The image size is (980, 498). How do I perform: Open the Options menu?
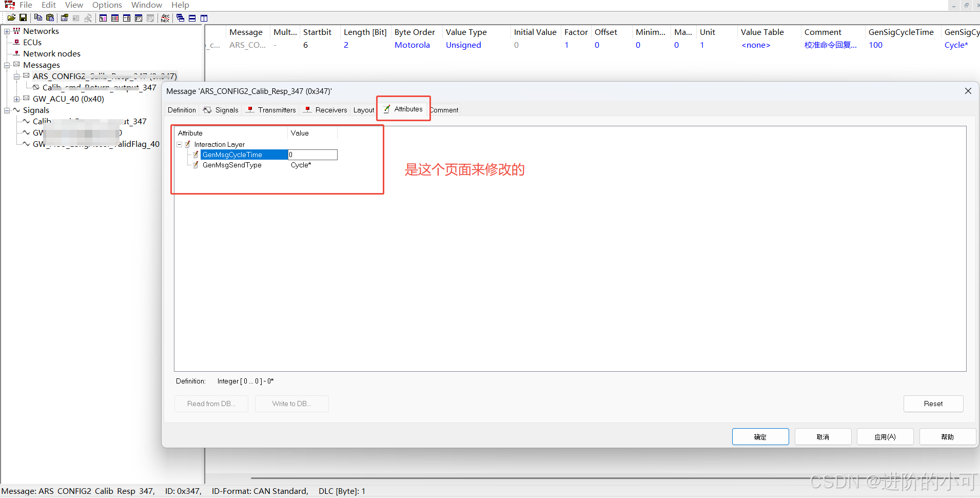[107, 5]
